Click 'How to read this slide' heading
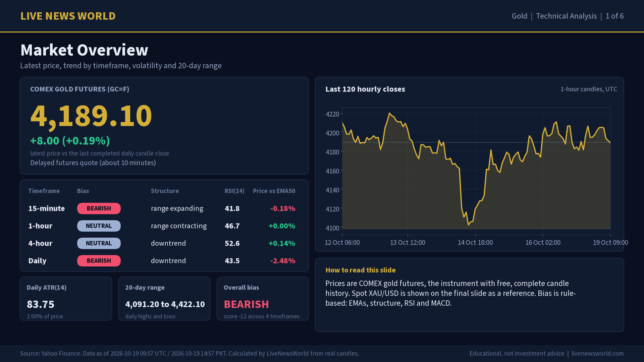 coord(361,270)
